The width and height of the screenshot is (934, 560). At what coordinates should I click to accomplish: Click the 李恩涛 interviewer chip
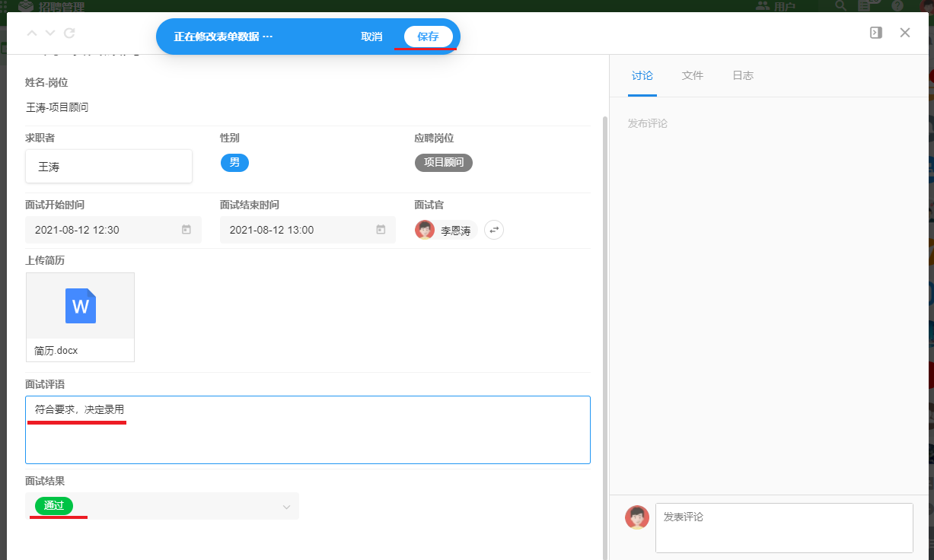click(447, 230)
